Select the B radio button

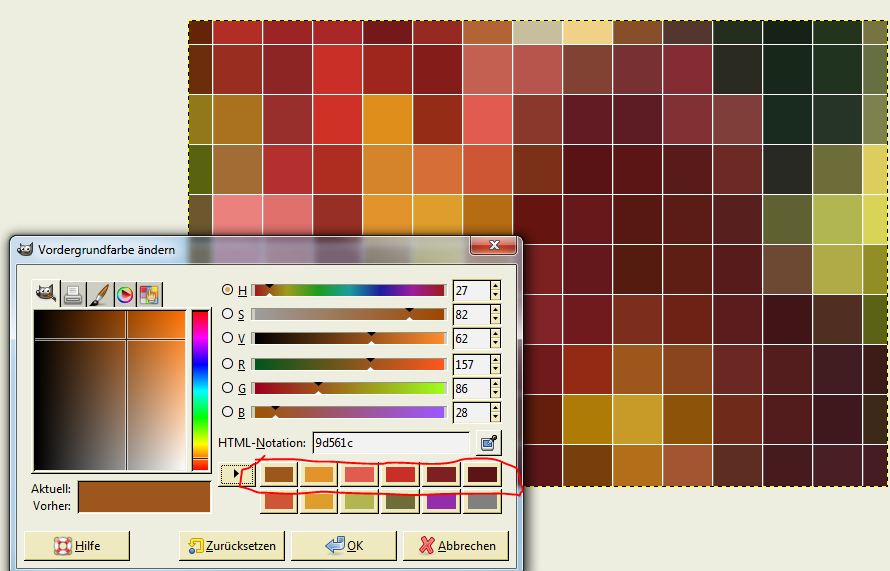(228, 412)
